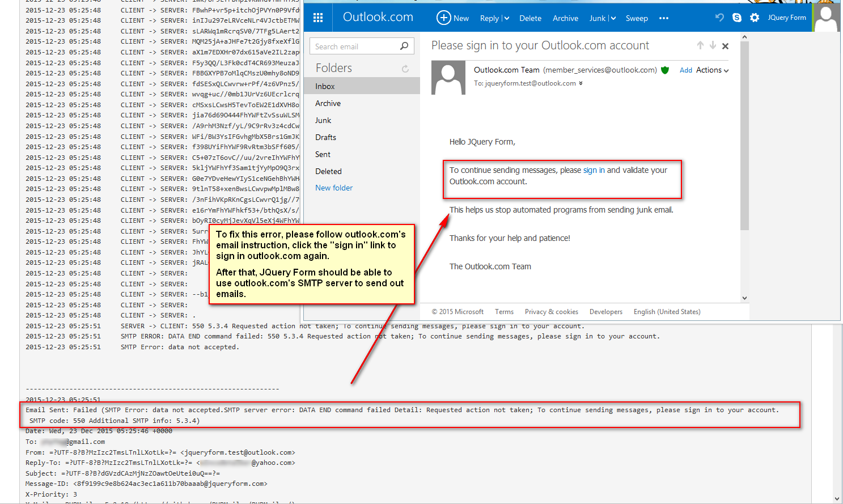Screen dimensions: 843x504
Task: Click the log page scroll down arrow
Action: coord(837,498)
